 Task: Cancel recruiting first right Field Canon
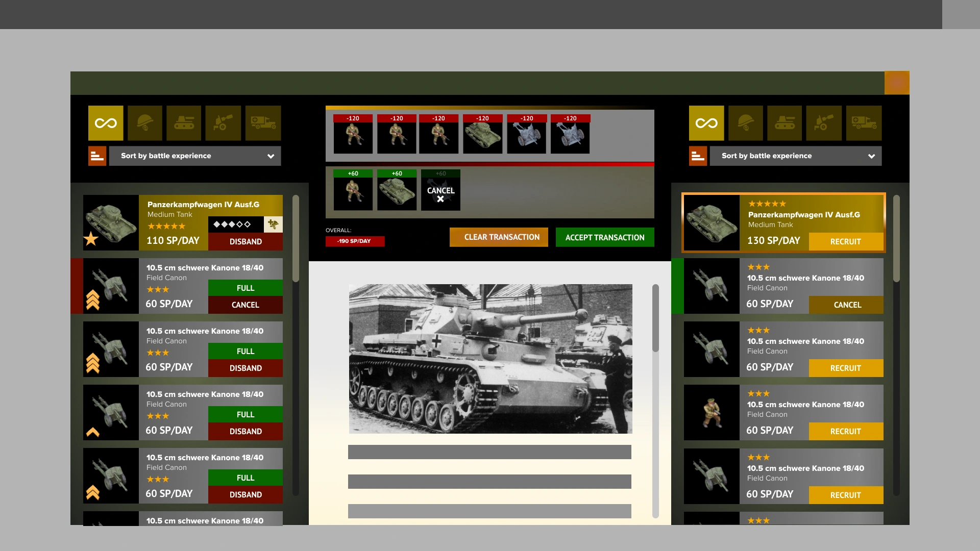point(846,305)
